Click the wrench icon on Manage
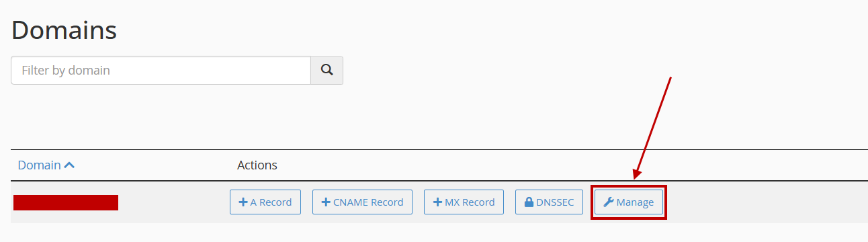868x242 pixels. pyautogui.click(x=609, y=202)
